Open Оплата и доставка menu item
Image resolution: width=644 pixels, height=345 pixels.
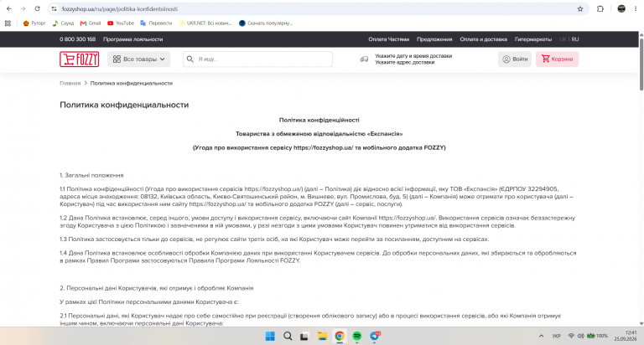[x=483, y=39]
